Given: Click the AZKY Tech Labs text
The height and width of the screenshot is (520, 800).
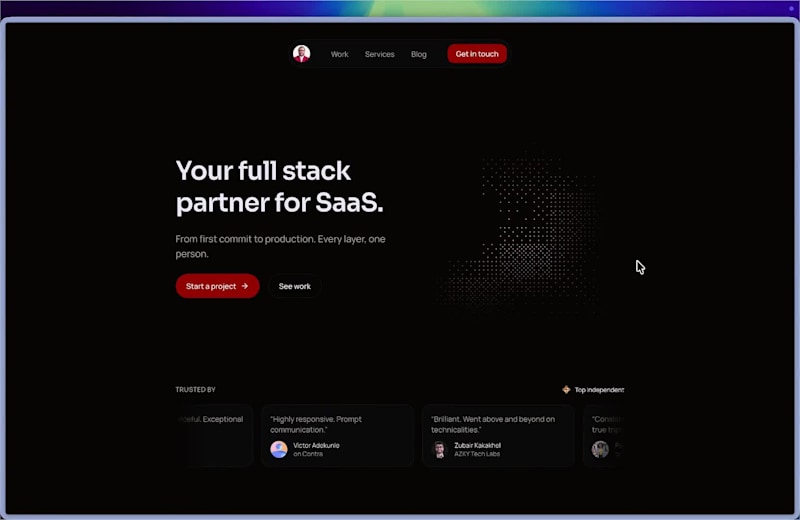Looking at the screenshot, I should click(477, 454).
